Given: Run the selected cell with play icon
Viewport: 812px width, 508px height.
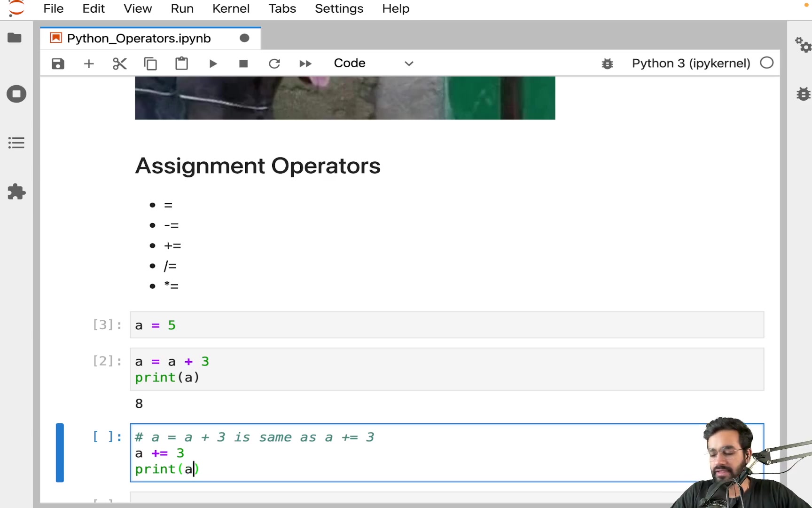Looking at the screenshot, I should point(212,63).
